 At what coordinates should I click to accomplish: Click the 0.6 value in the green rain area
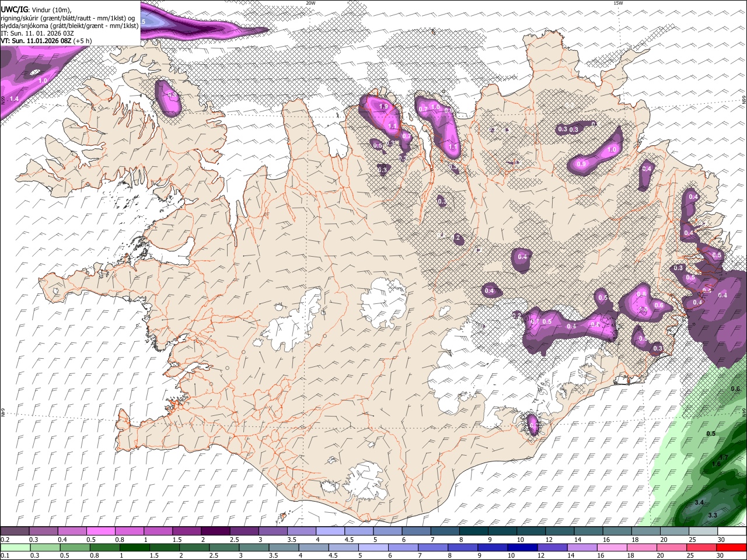point(735,389)
